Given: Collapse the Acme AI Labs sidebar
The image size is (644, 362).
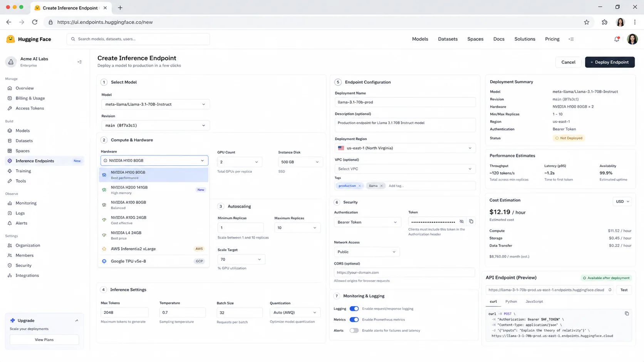Looking at the screenshot, I should [80, 62].
